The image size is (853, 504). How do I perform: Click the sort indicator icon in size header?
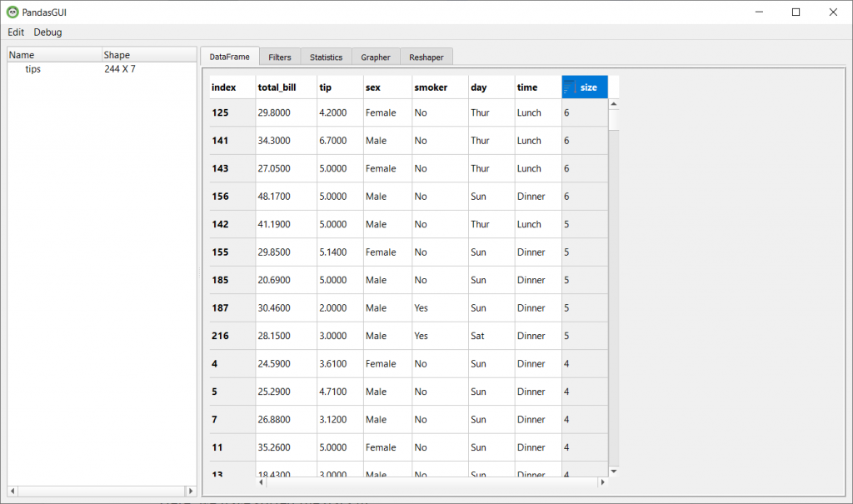click(x=570, y=87)
